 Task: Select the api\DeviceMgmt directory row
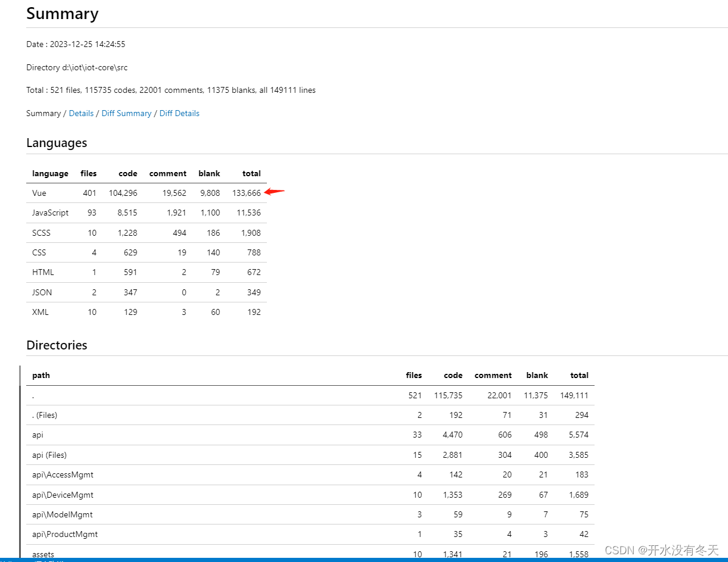click(310, 495)
